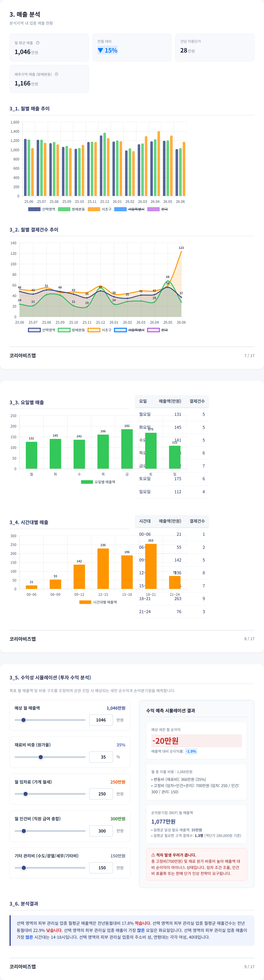This screenshot has width=264, height=980.
Task: Click the 적자 발생 우려가 큽니다 warning box
Action: tap(197, 864)
